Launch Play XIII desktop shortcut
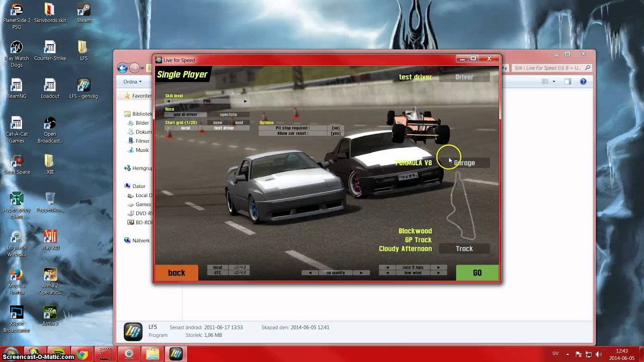This screenshot has height=362, width=644. [x=50, y=240]
